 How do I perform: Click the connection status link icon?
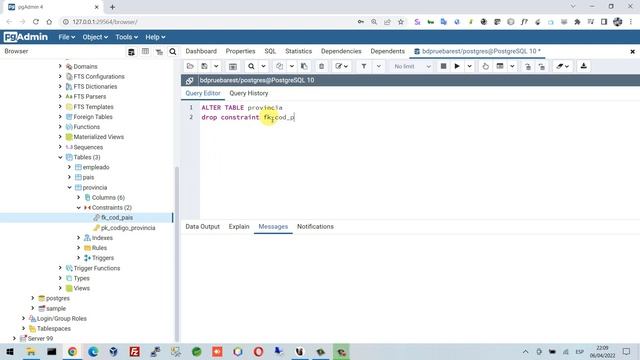[189, 80]
